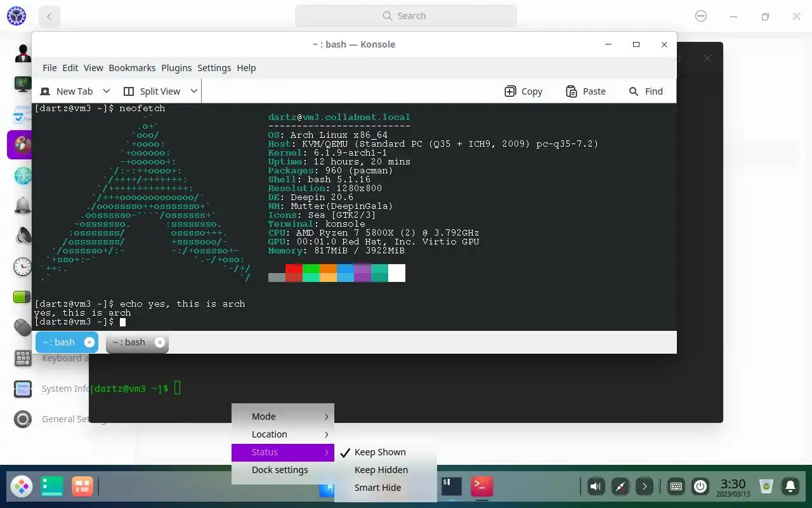Expand the Mode submenu in dock menu
812x508 pixels.
point(283,417)
